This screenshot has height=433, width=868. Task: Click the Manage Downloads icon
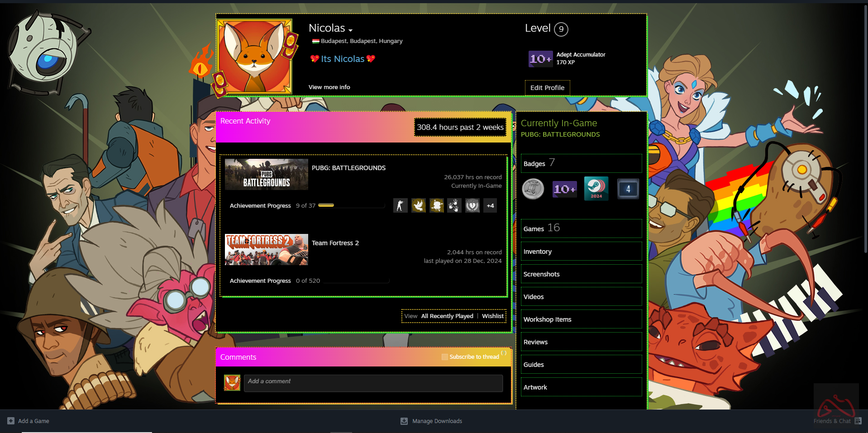click(404, 421)
